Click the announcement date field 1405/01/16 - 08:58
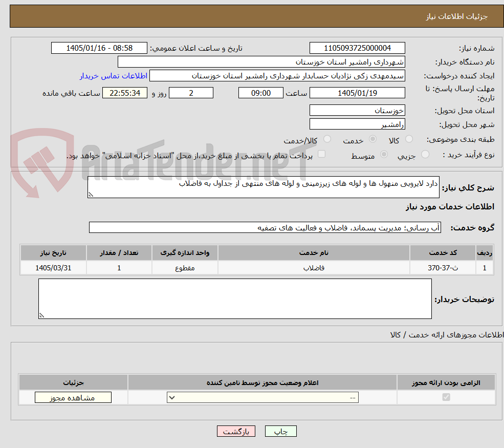Image resolution: width=504 pixels, height=448 pixels. coord(99,48)
